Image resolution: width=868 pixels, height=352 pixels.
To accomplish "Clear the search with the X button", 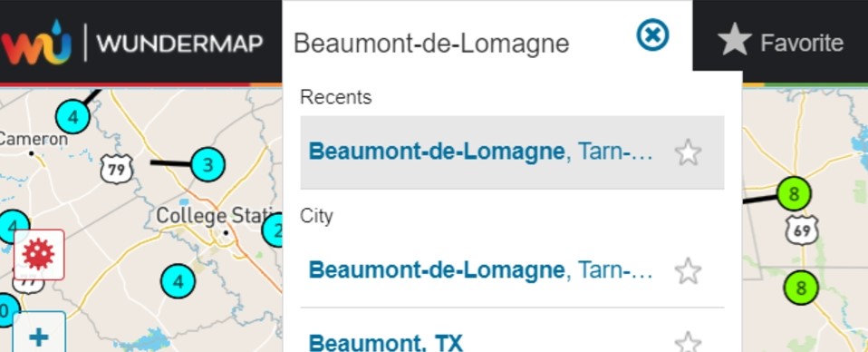I will [652, 34].
